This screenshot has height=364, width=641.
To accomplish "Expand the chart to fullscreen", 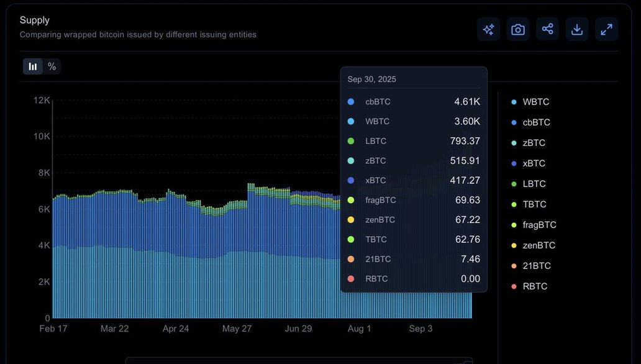I will coord(606,29).
